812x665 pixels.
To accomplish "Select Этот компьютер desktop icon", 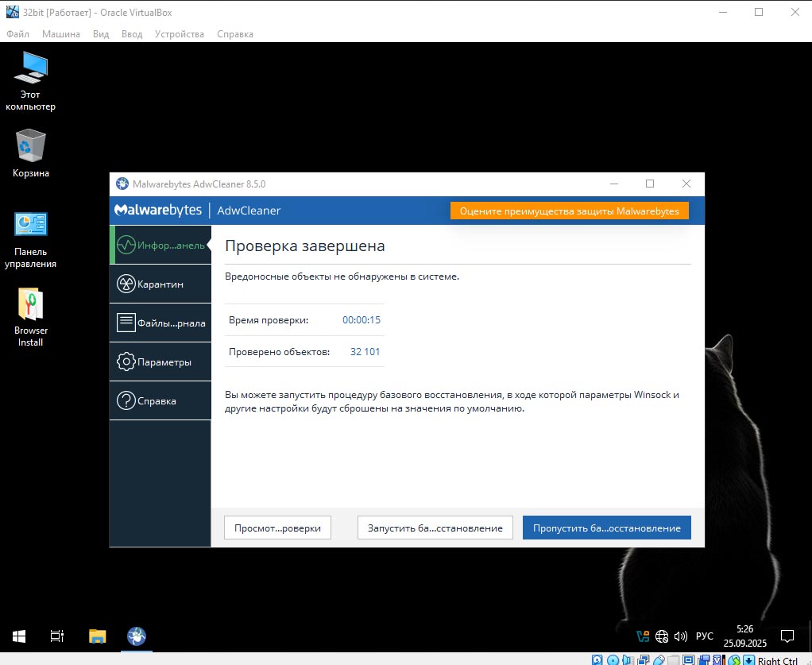I will 30,81.
